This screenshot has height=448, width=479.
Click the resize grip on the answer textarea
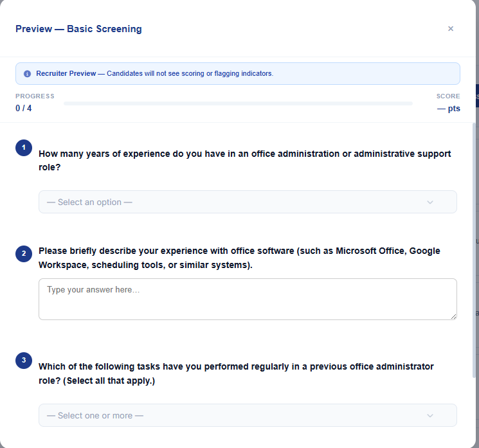[x=454, y=317]
